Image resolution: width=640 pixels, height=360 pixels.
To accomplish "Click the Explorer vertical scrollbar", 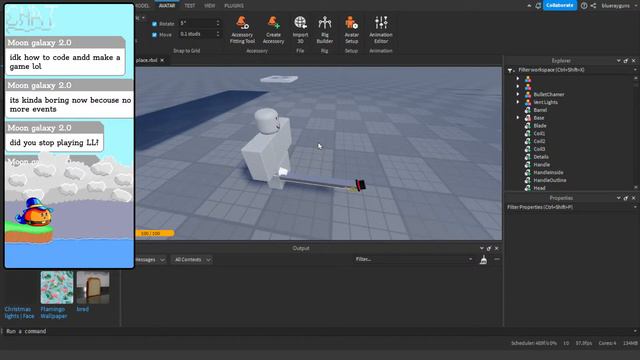I will point(636,133).
